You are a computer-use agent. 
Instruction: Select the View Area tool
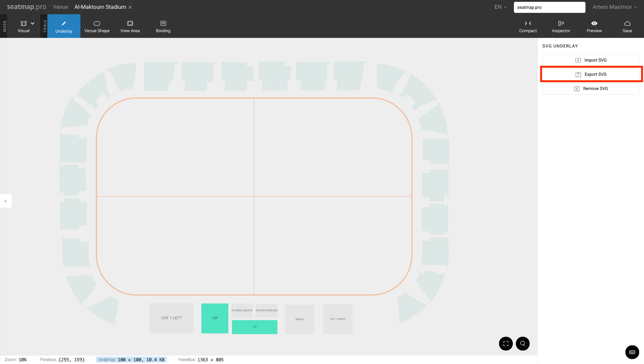[130, 26]
